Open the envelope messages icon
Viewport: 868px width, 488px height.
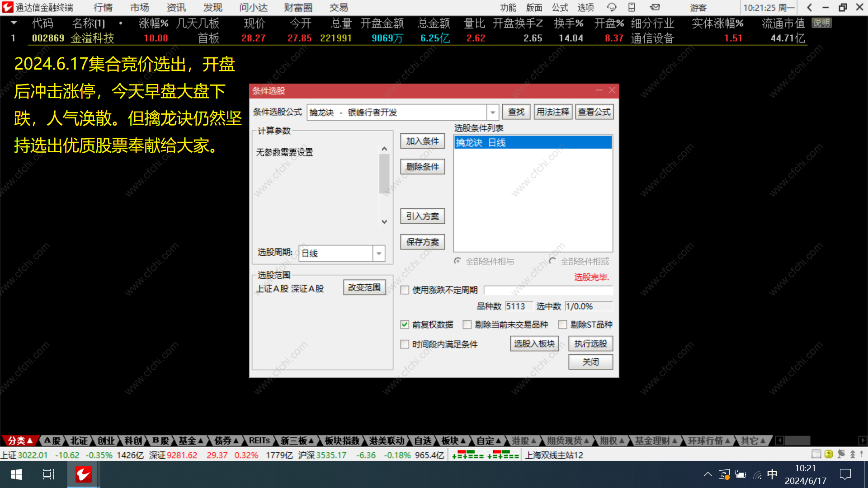[x=655, y=7]
